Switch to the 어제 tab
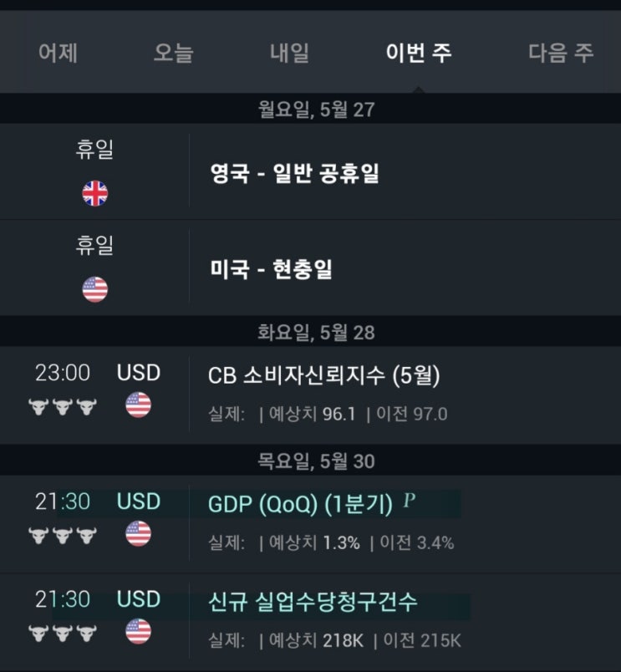This screenshot has width=621, height=672. pyautogui.click(x=58, y=53)
